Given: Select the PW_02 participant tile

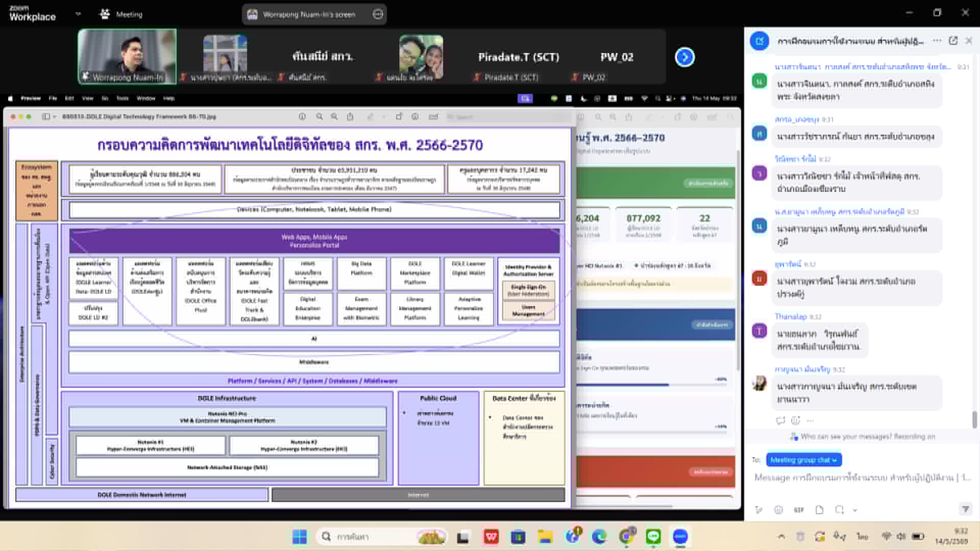Looking at the screenshot, I should pyautogui.click(x=617, y=56).
